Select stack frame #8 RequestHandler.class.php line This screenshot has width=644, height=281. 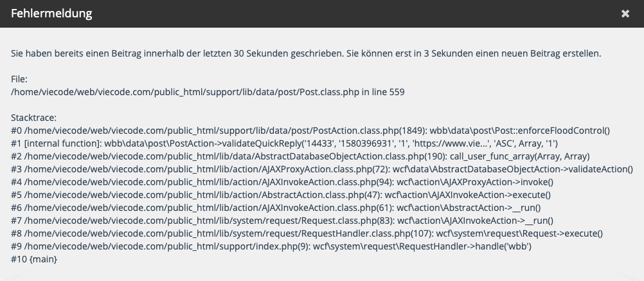(x=307, y=233)
